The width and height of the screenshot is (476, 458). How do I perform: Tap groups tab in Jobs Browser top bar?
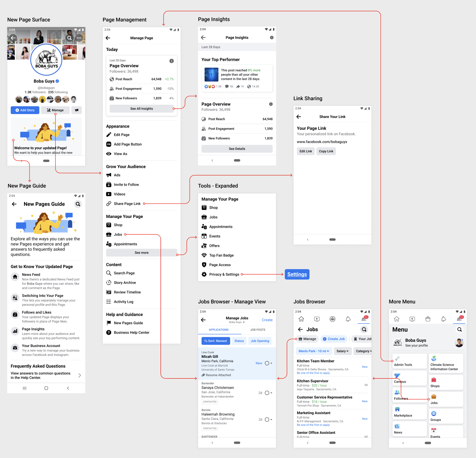(333, 319)
